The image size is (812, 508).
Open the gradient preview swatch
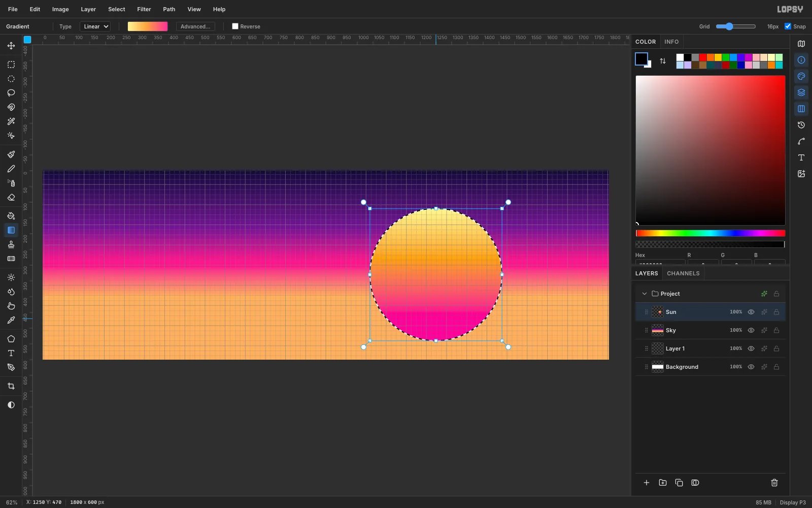click(x=148, y=26)
